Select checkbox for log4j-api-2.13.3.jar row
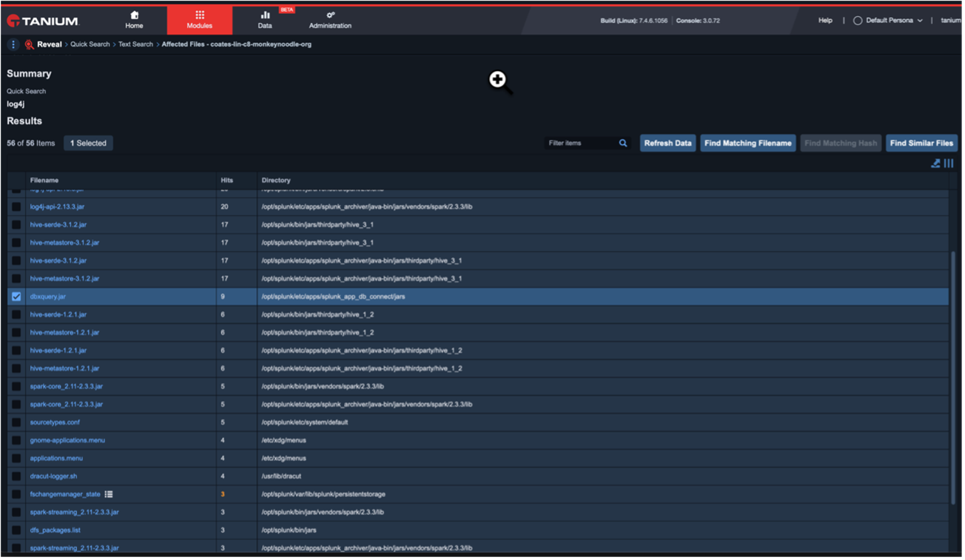Viewport: 965px width, 560px height. [16, 207]
